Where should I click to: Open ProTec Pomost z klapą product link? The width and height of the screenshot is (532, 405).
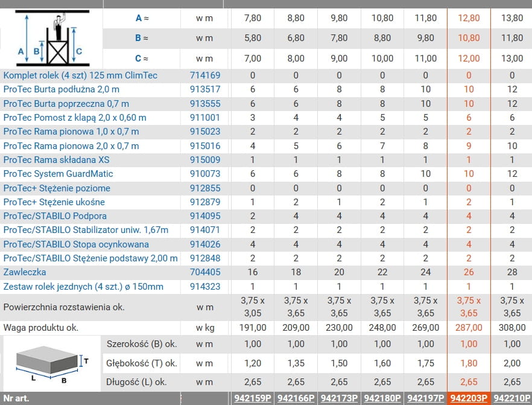[x=74, y=118]
